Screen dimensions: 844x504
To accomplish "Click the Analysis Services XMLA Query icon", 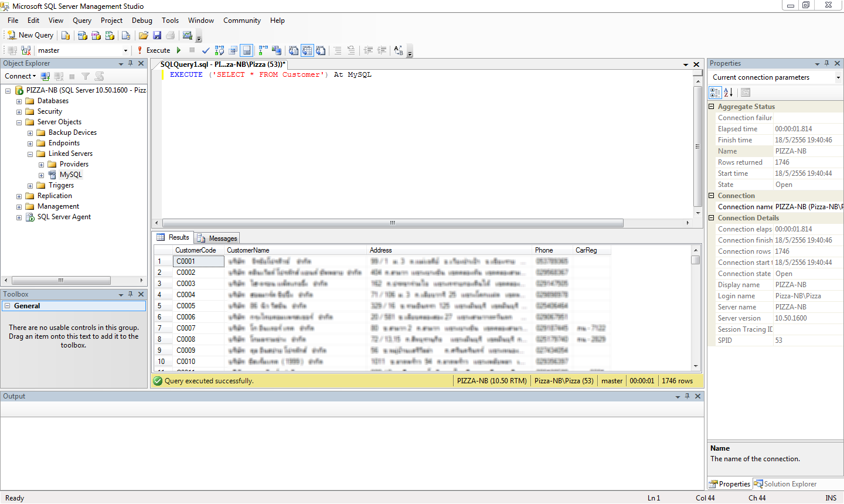I will (110, 35).
